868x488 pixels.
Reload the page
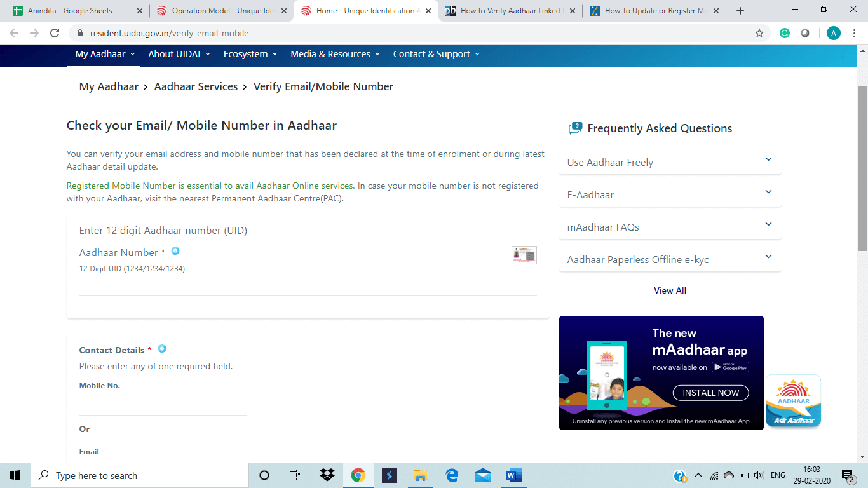pos(55,33)
